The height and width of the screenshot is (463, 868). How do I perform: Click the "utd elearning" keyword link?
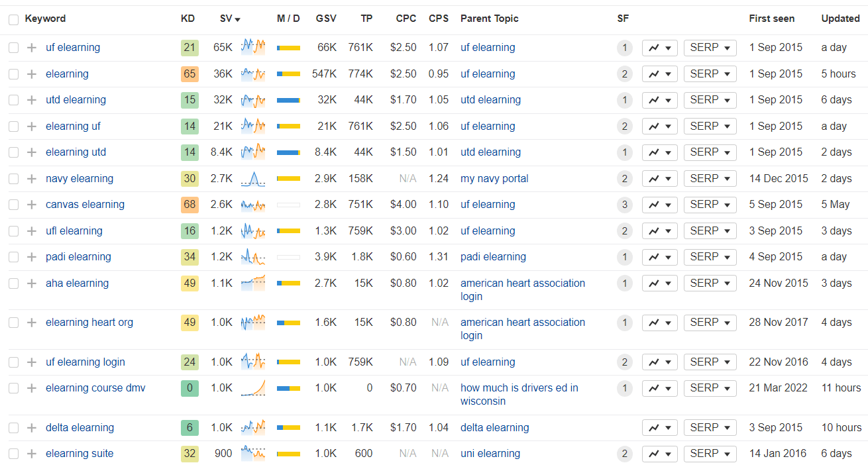point(76,99)
